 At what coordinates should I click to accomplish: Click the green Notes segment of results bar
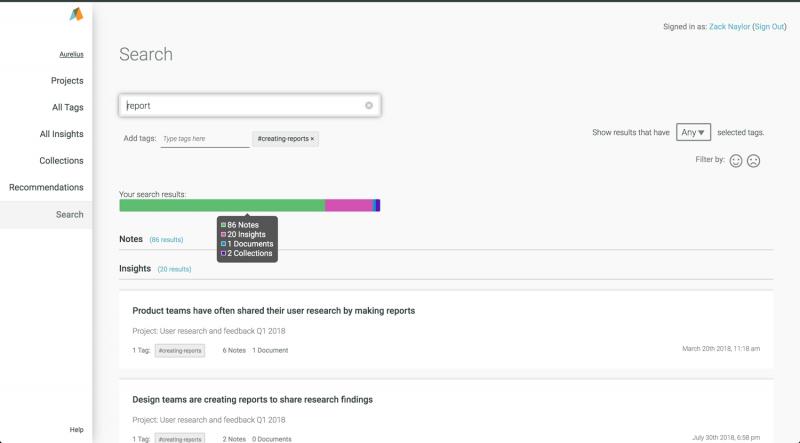pos(222,205)
